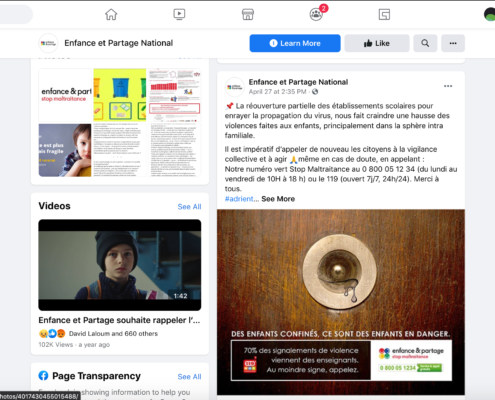This screenshot has width=495, height=400.
Task: Open the post's three-dots options menu
Action: pos(448,86)
